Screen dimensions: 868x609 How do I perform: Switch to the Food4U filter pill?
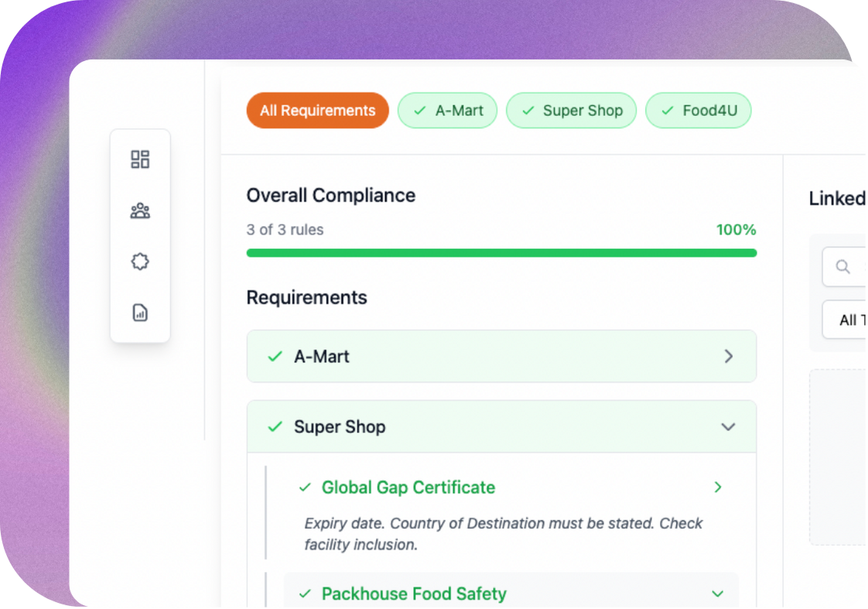pos(699,111)
